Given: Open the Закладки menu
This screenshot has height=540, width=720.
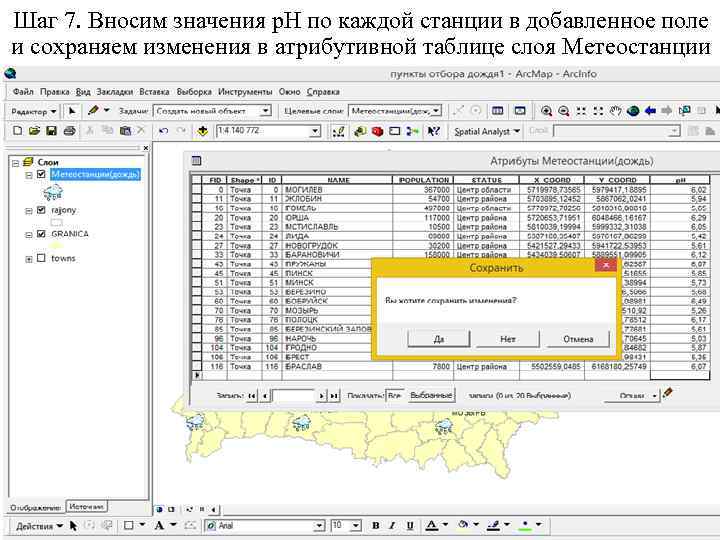Looking at the screenshot, I should 114,92.
